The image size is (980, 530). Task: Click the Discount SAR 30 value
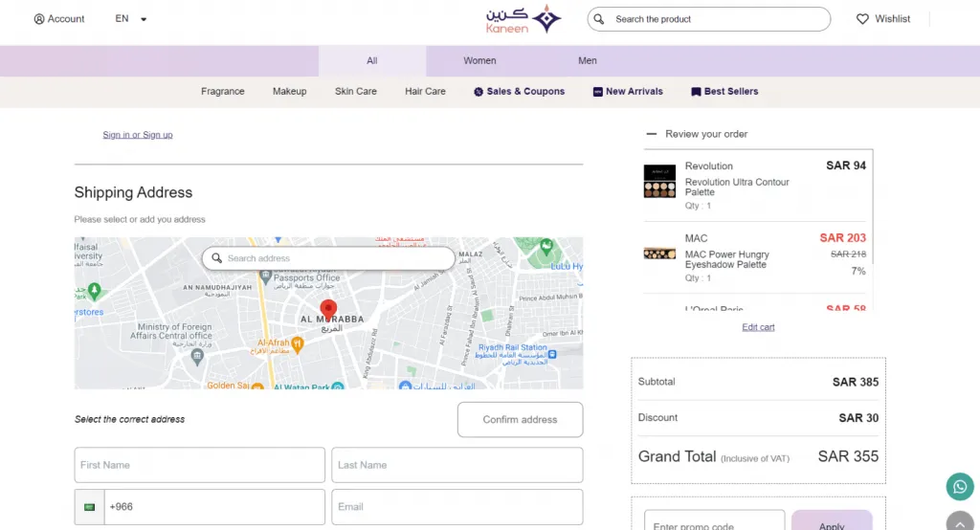pyautogui.click(x=858, y=417)
